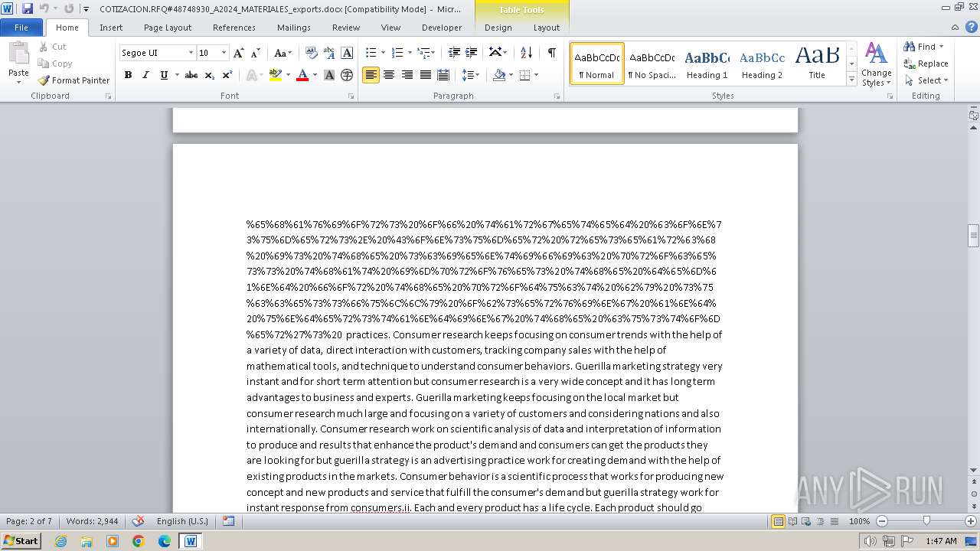Switch to the References tab
The width and height of the screenshot is (980, 551).
pos(234,28)
